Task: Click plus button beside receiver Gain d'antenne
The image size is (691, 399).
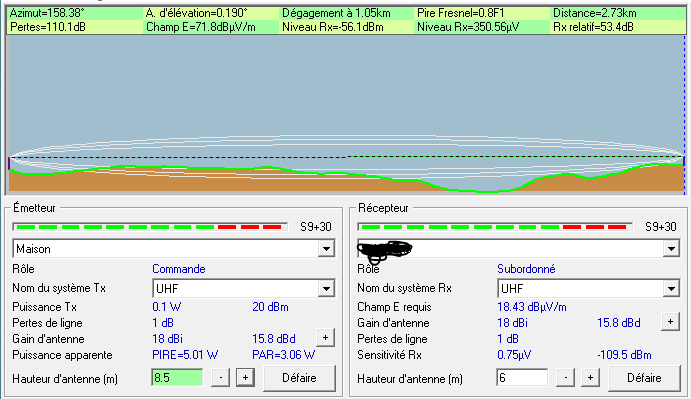Action: pyautogui.click(x=670, y=322)
